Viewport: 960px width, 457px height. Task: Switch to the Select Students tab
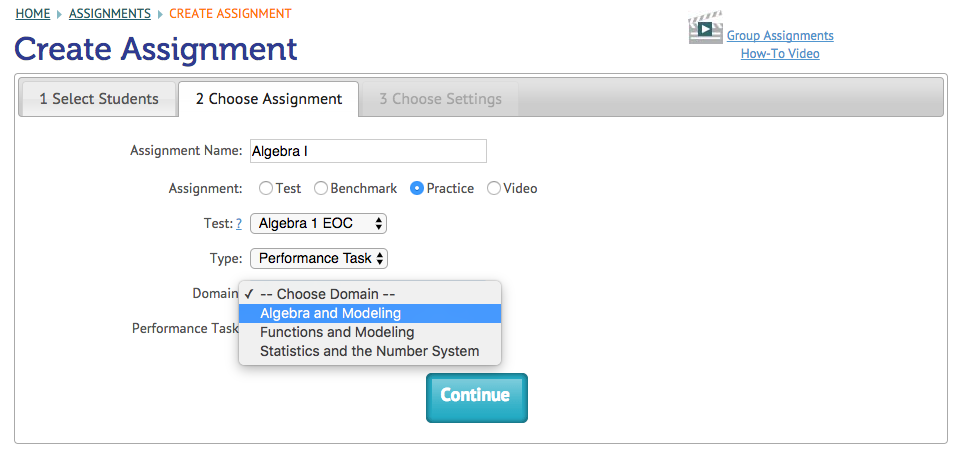[99, 99]
